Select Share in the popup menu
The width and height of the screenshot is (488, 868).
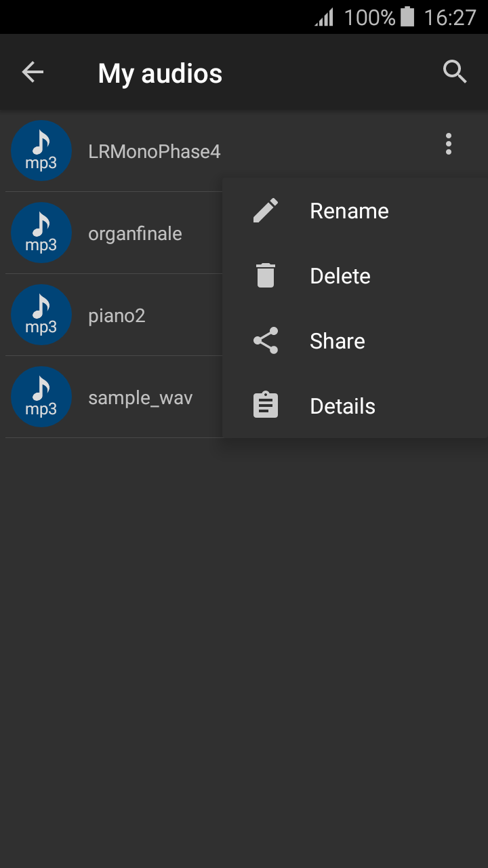coord(338,341)
